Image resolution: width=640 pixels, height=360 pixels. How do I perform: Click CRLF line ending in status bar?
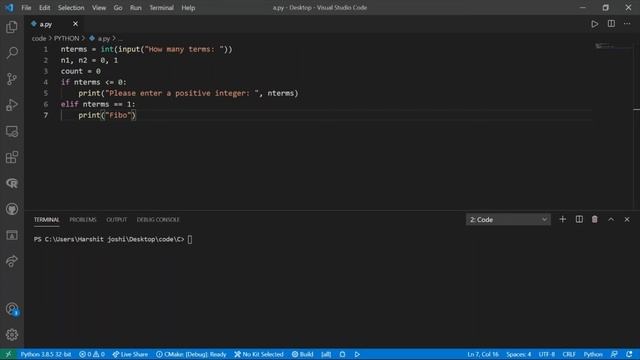(569, 354)
